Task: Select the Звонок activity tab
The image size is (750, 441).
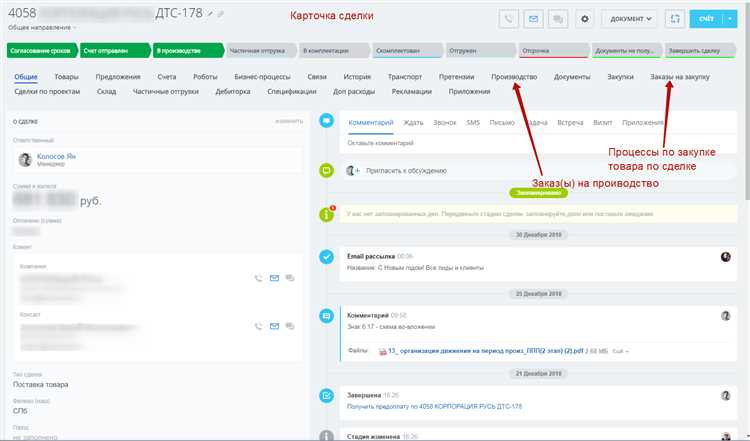Action: pos(445,122)
